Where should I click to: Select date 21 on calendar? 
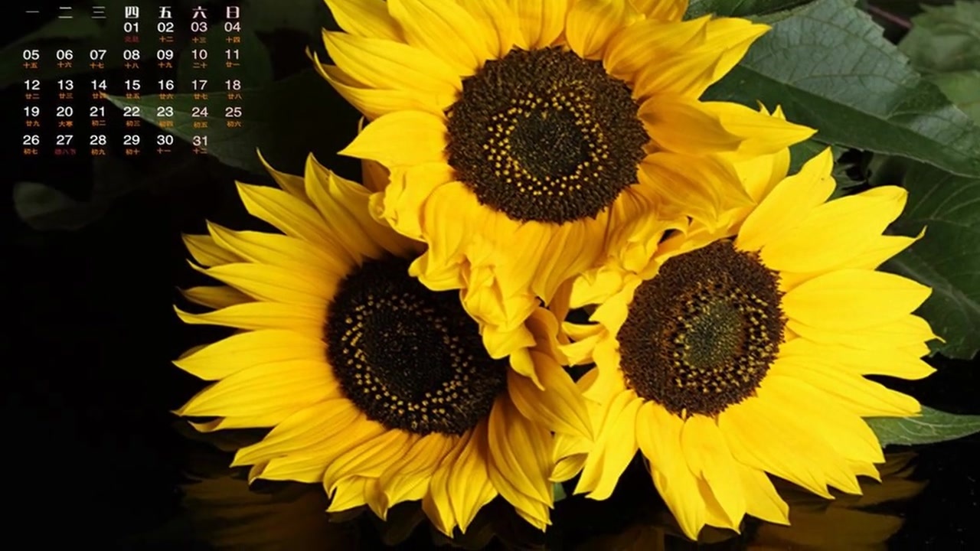coord(98,112)
